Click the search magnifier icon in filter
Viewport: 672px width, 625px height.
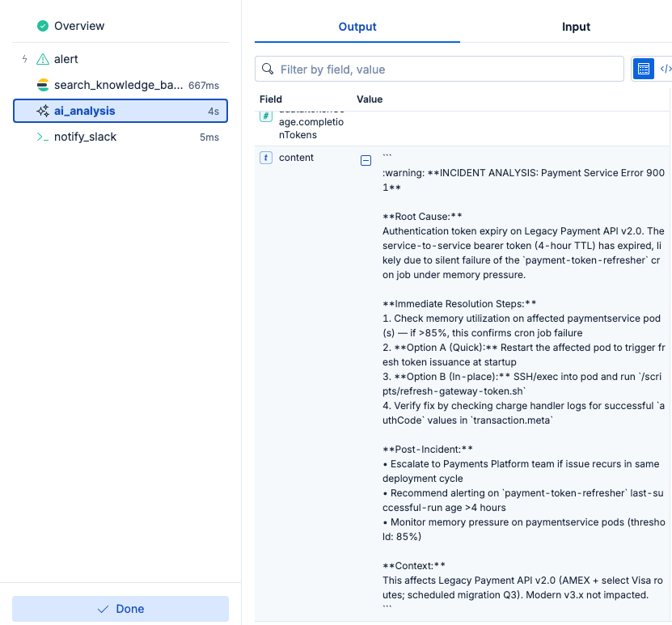[x=268, y=70]
